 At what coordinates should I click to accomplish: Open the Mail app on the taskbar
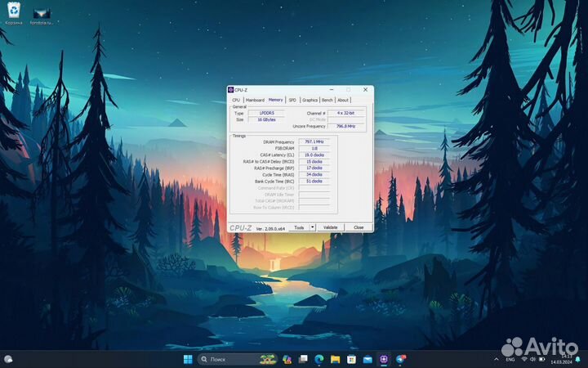(x=367, y=359)
